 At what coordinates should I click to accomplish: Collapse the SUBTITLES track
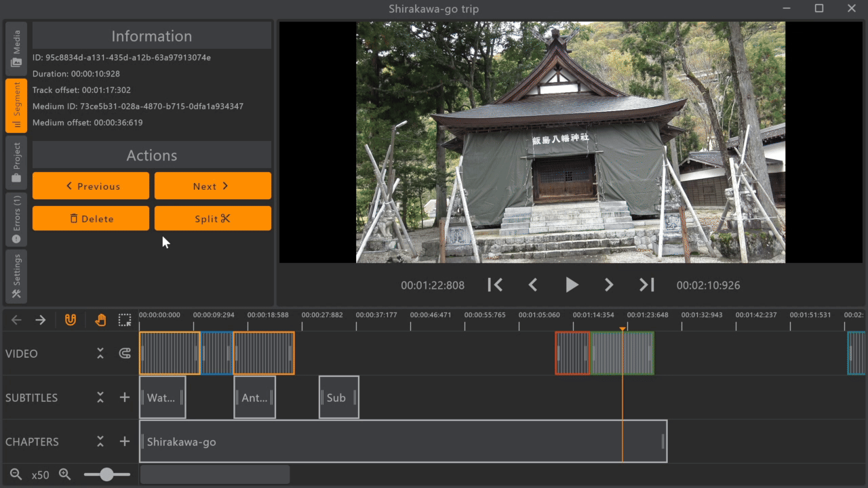pyautogui.click(x=100, y=397)
